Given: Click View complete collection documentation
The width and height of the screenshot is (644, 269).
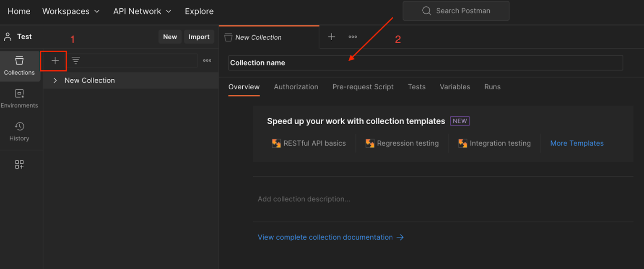Looking at the screenshot, I should 325,237.
